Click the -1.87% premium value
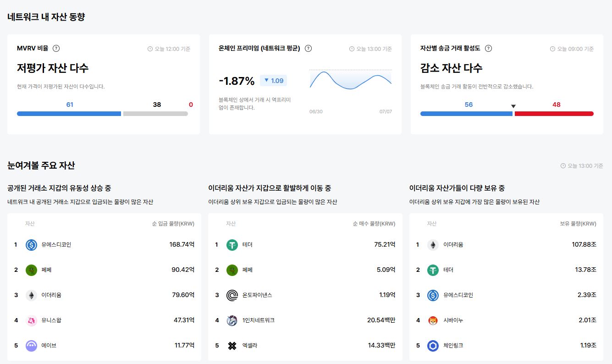Image resolution: width=612 pixels, height=364 pixels. (x=237, y=81)
